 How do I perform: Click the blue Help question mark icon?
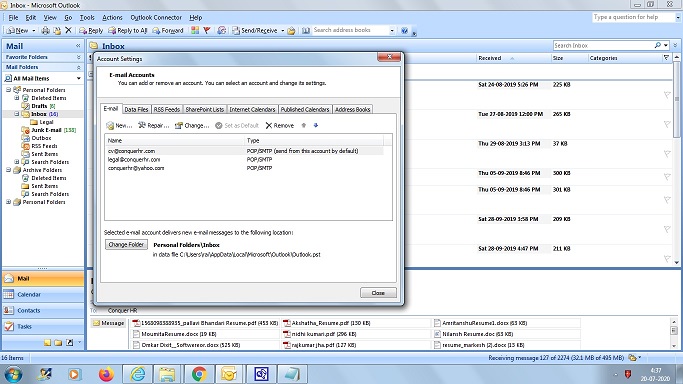click(404, 30)
